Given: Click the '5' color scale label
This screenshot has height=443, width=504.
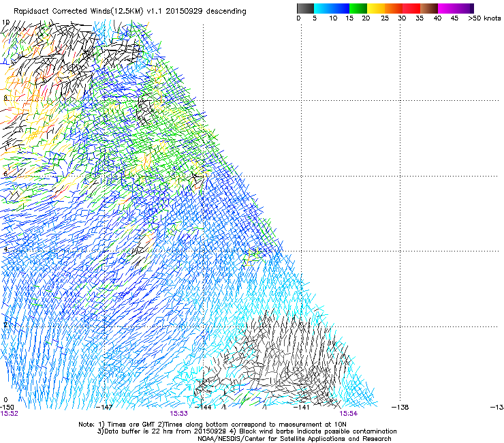Looking at the screenshot, I should (x=315, y=18).
